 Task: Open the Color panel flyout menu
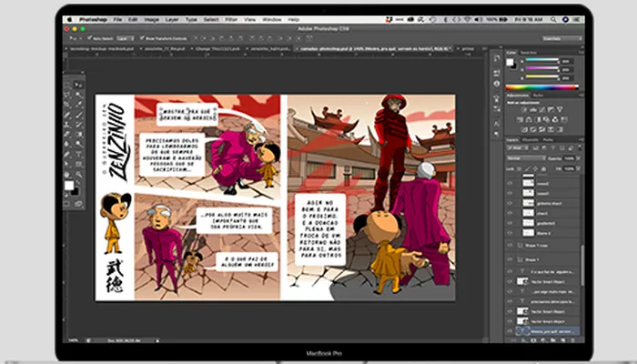pos(581,53)
